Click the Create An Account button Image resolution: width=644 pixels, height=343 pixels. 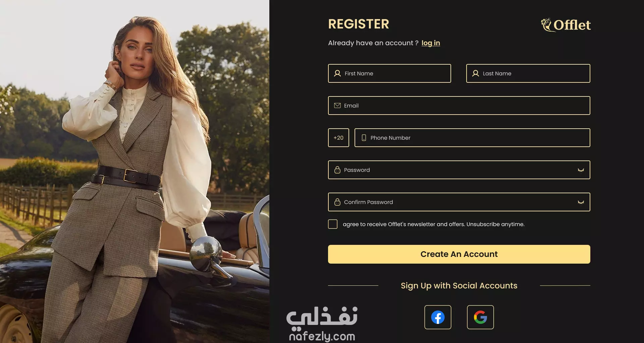pyautogui.click(x=459, y=254)
